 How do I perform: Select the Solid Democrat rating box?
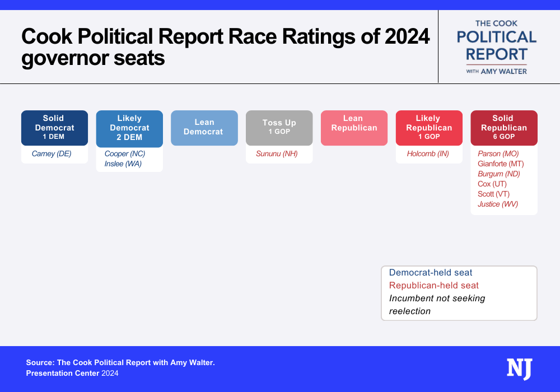pos(54,128)
